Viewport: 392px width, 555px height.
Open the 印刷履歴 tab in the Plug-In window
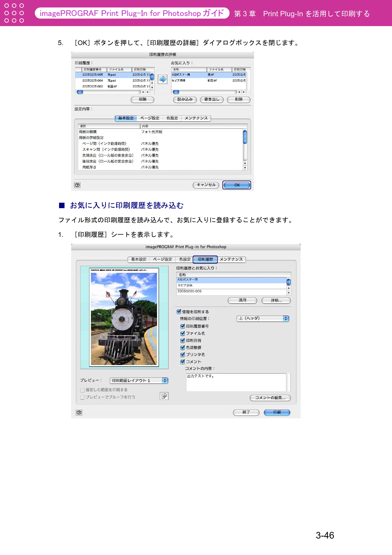205,259
